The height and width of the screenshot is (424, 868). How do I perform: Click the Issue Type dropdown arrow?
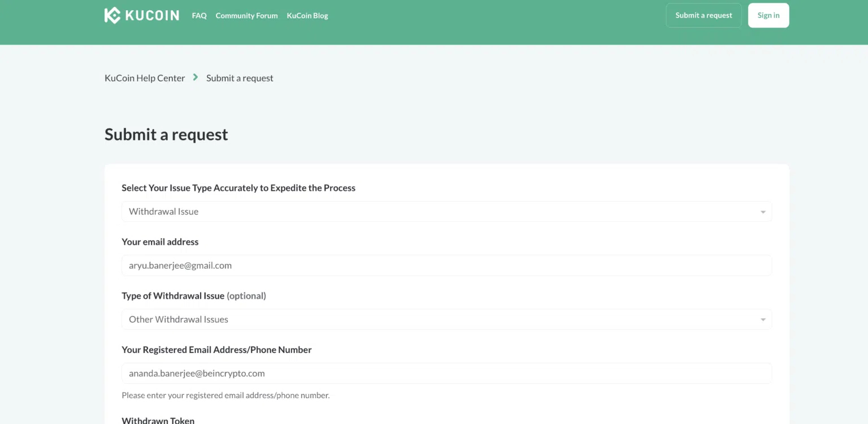click(763, 212)
